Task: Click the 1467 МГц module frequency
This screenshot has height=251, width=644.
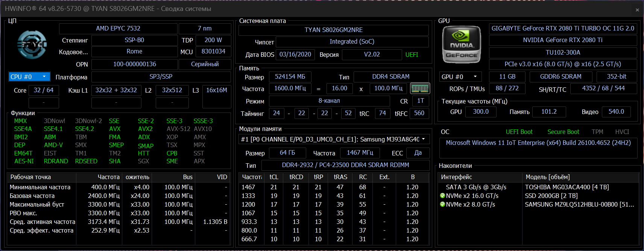Action: coord(360,153)
